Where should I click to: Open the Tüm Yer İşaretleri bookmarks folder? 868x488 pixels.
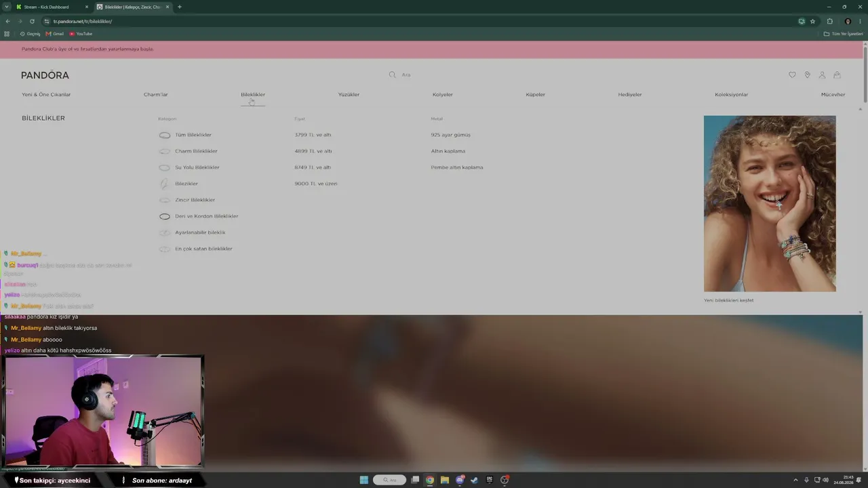click(843, 34)
